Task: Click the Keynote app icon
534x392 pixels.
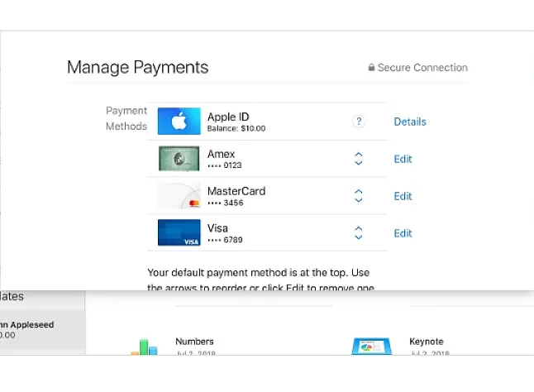Action: click(371, 346)
